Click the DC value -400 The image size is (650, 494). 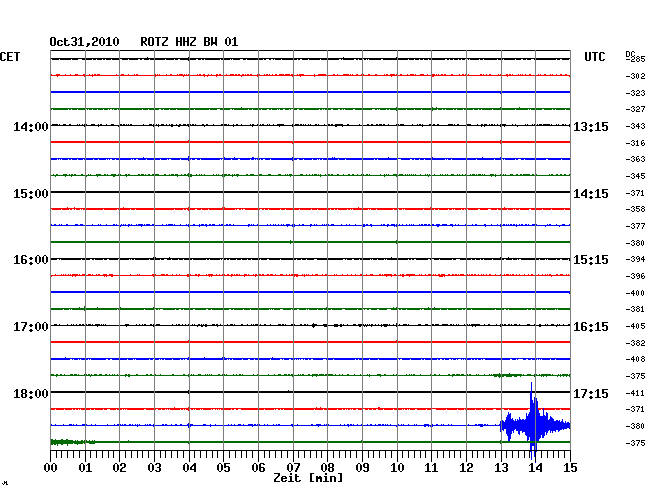click(x=635, y=293)
